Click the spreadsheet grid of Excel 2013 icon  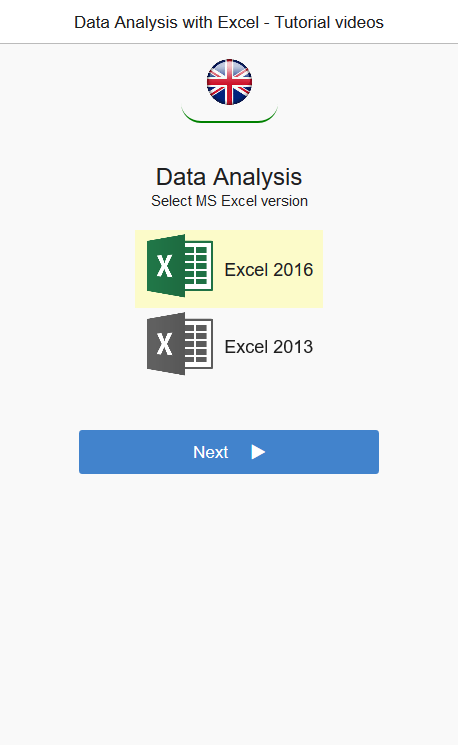click(x=196, y=344)
